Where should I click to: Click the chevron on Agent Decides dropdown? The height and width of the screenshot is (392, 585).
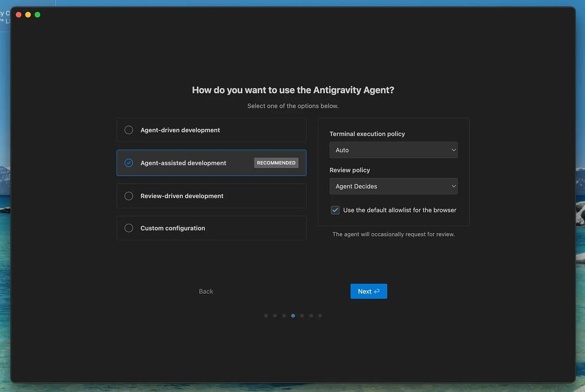click(453, 186)
